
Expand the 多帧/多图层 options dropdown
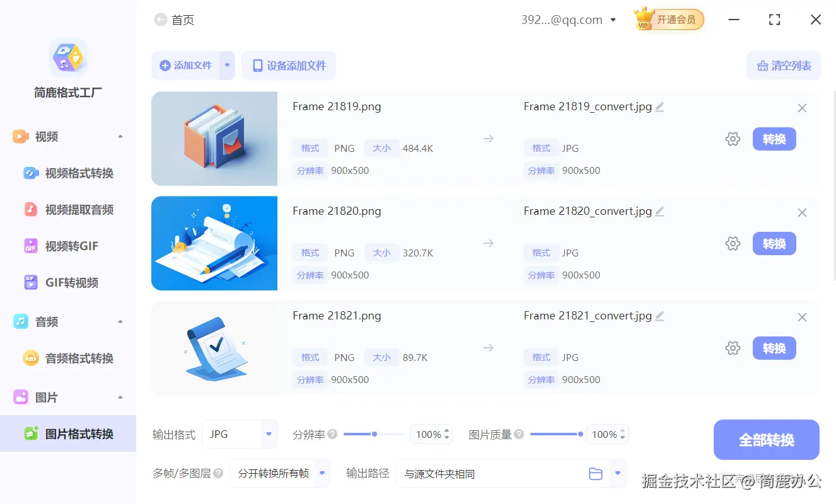280,473
